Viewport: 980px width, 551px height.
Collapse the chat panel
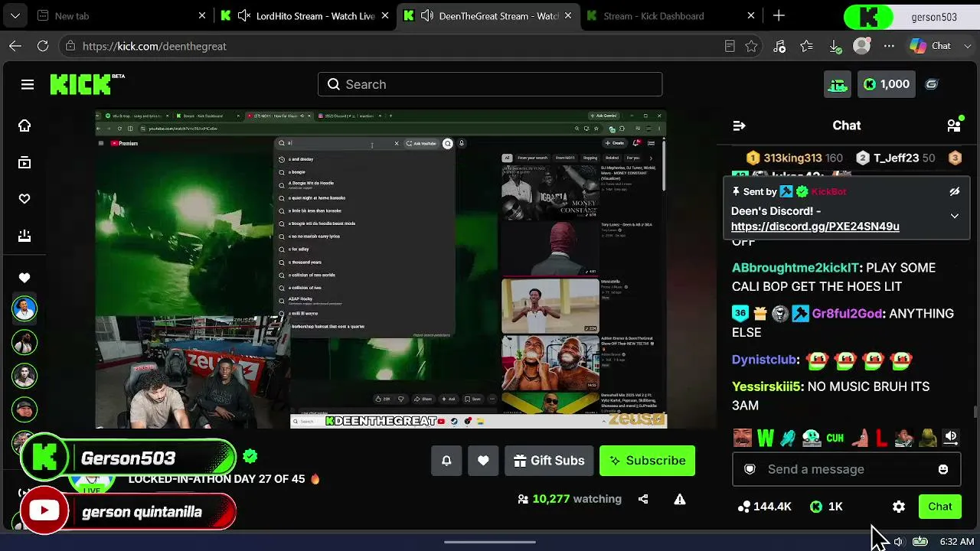click(x=739, y=126)
